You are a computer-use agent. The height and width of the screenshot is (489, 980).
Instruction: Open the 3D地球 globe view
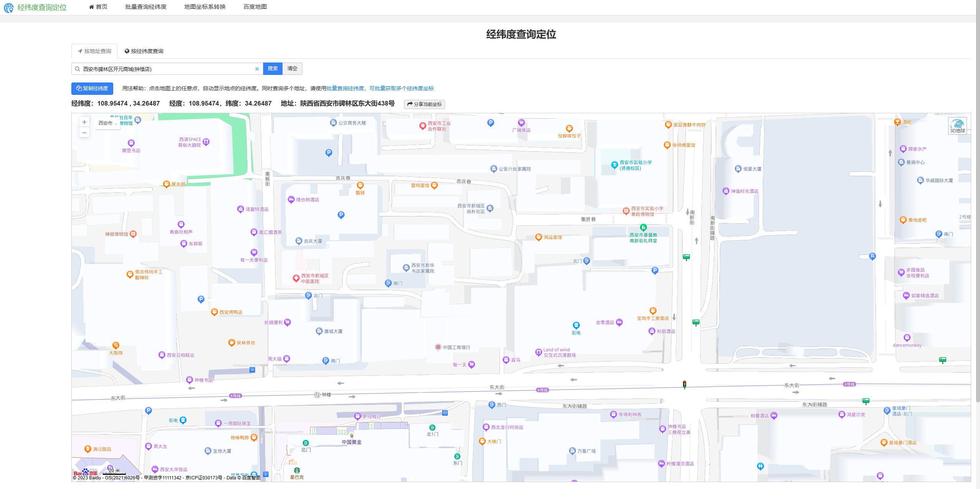tap(957, 126)
